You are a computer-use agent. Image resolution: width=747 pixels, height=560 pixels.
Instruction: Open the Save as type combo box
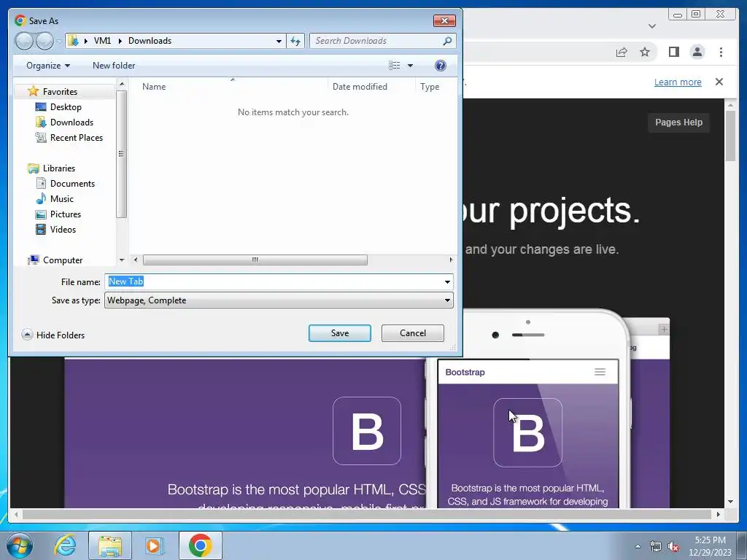(279, 300)
